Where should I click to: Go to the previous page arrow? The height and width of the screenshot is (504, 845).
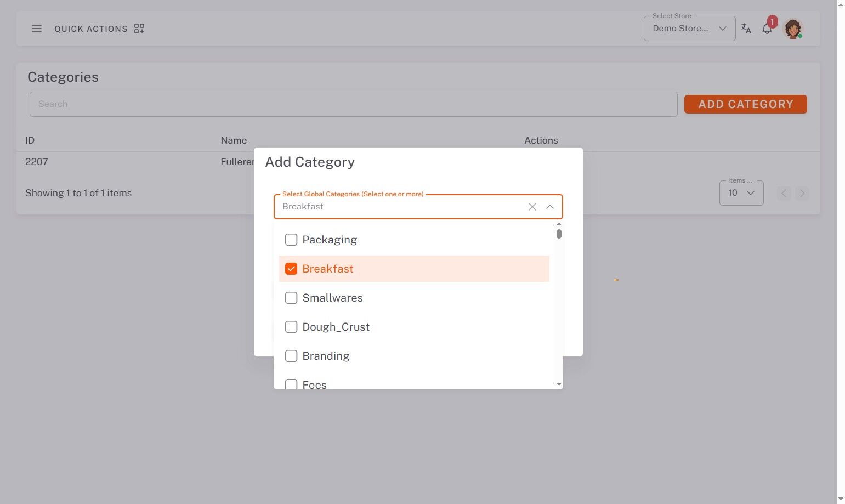click(784, 193)
